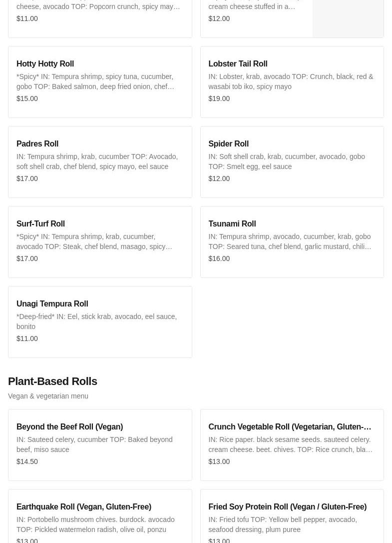Click the food thumbnail on the $12.00 item

coord(348,18)
